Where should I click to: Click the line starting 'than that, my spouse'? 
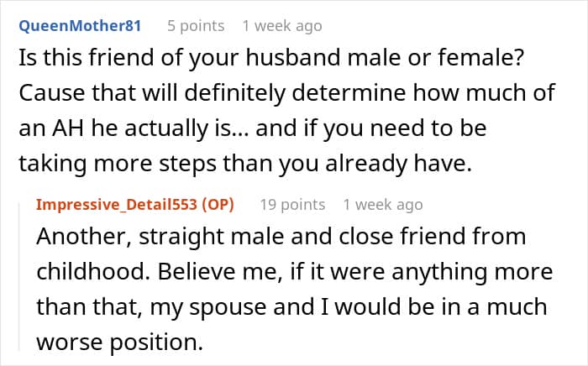[291, 307]
